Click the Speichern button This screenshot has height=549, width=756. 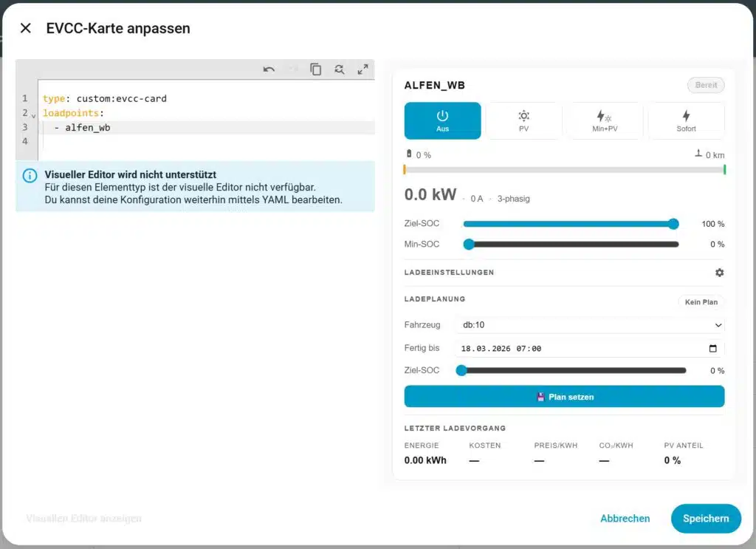pos(705,519)
